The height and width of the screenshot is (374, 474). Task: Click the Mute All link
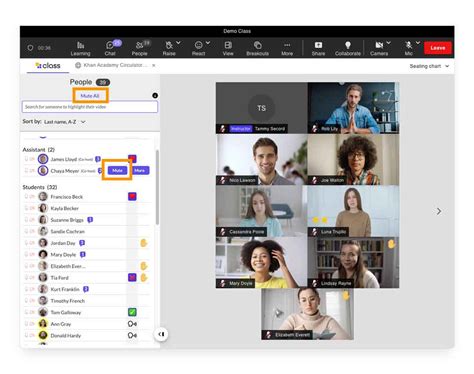pos(90,96)
